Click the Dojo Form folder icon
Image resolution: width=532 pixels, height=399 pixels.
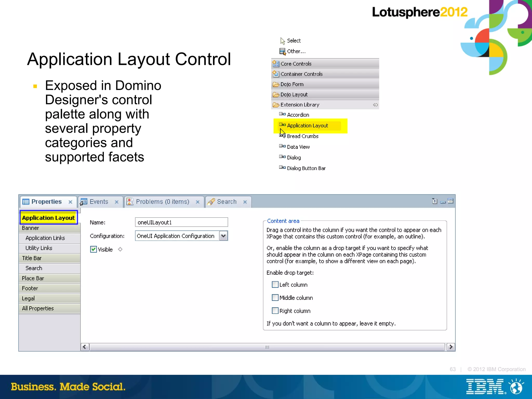(x=276, y=84)
